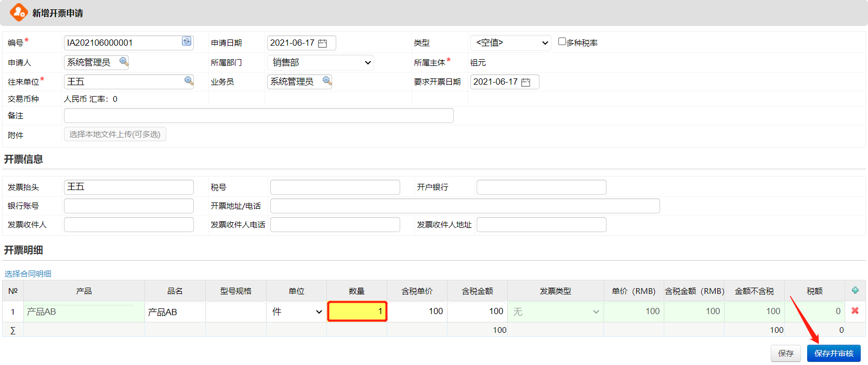Delete the 产品AB row with red X
Image resolution: width=868 pixels, height=365 pixels.
pyautogui.click(x=855, y=310)
